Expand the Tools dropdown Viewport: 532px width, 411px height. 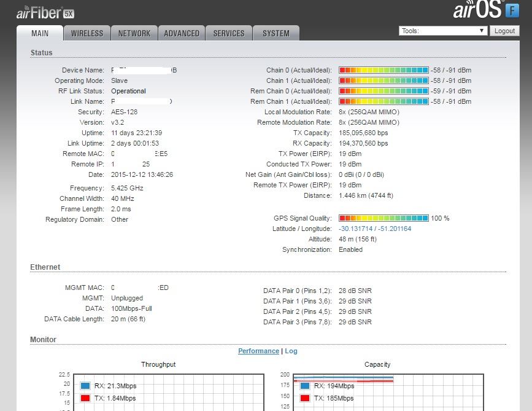[x=443, y=31]
